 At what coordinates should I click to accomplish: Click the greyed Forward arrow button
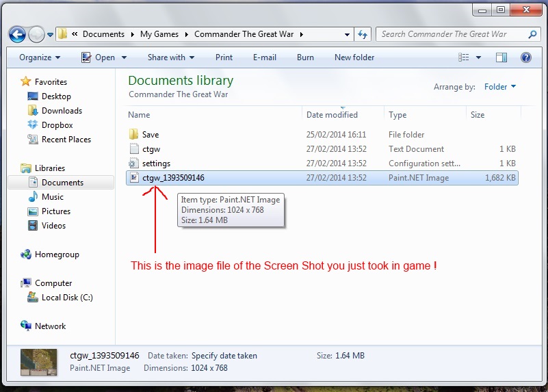tap(36, 34)
